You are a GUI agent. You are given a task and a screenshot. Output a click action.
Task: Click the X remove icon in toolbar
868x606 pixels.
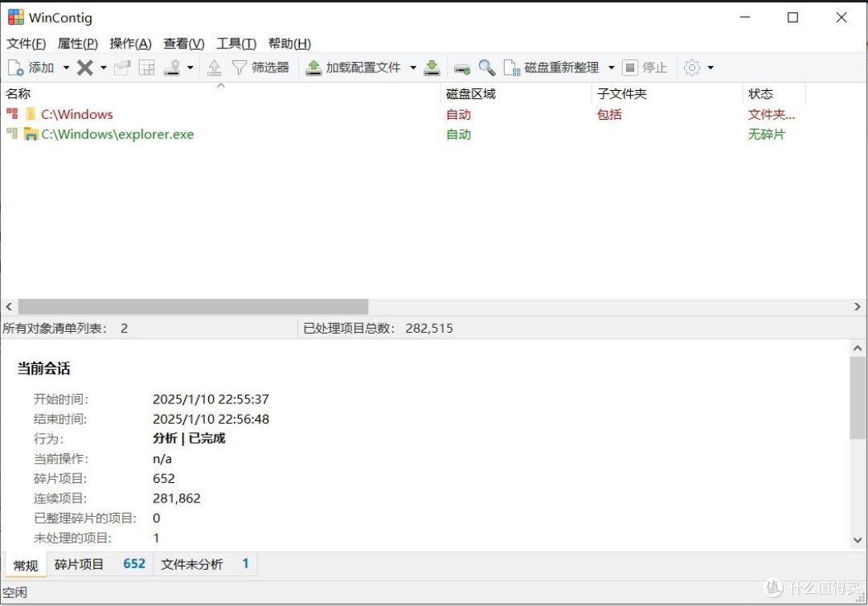click(x=84, y=68)
